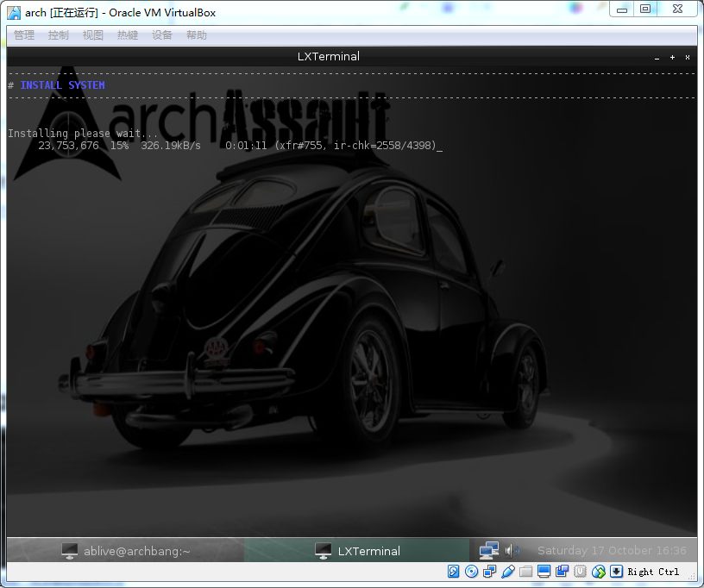
Task: Click the 326.19kB/s transfer speed text
Action: tap(171, 146)
